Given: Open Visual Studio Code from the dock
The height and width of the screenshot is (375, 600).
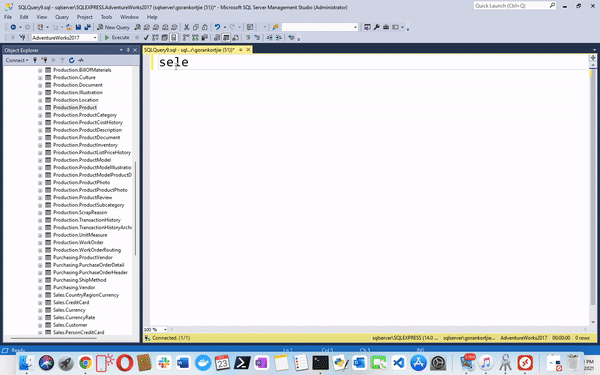Looking at the screenshot, I should (x=398, y=362).
